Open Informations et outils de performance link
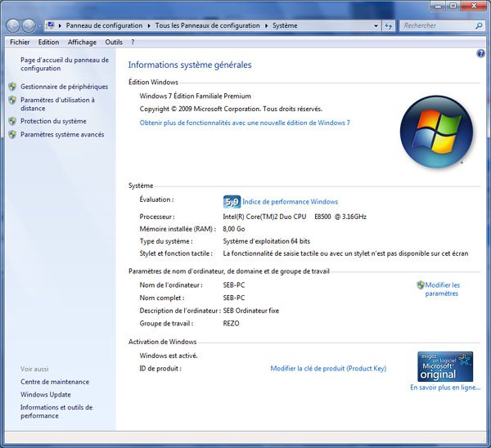The width and height of the screenshot is (491, 448). (56, 411)
